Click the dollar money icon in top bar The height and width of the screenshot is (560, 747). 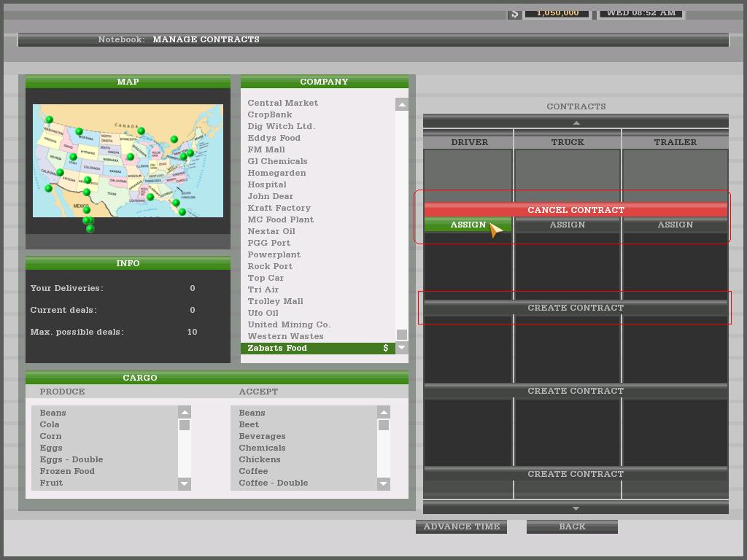coord(514,13)
